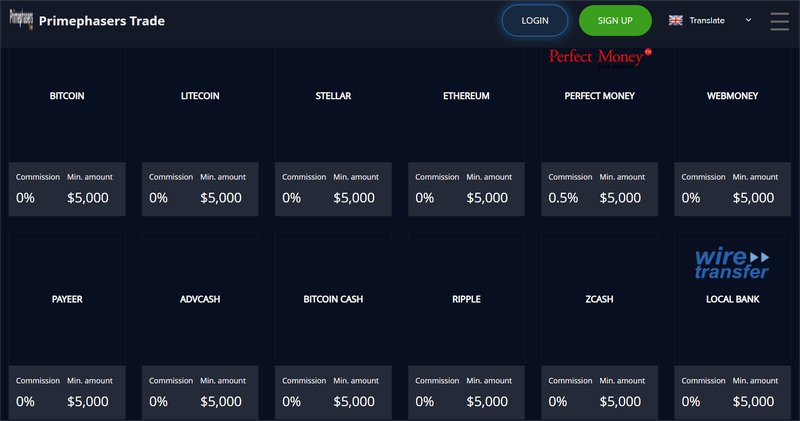Click the Min. amount label under Ethereum
800x421 pixels.
click(x=489, y=177)
